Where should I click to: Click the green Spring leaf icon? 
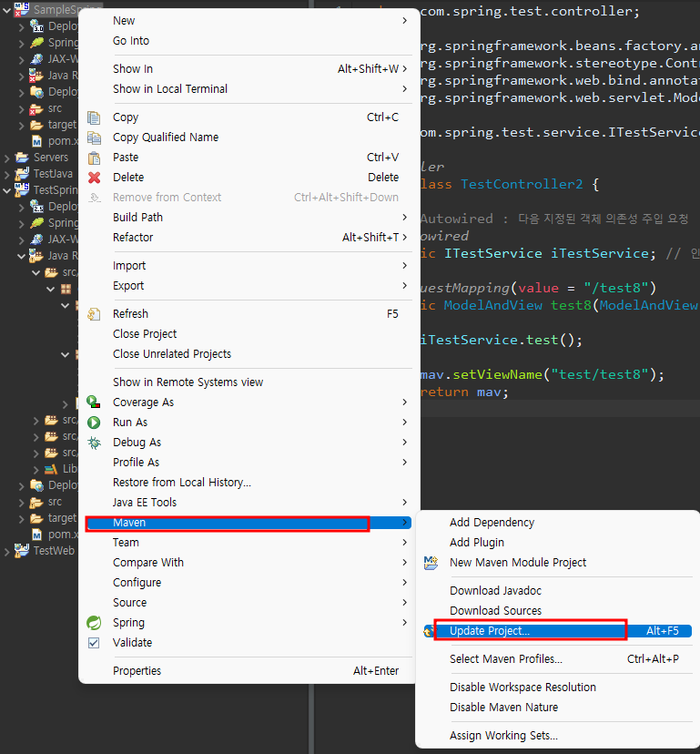pyautogui.click(x=94, y=623)
